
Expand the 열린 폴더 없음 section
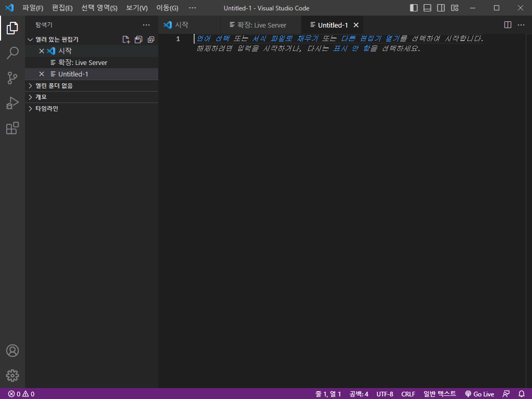click(92, 86)
